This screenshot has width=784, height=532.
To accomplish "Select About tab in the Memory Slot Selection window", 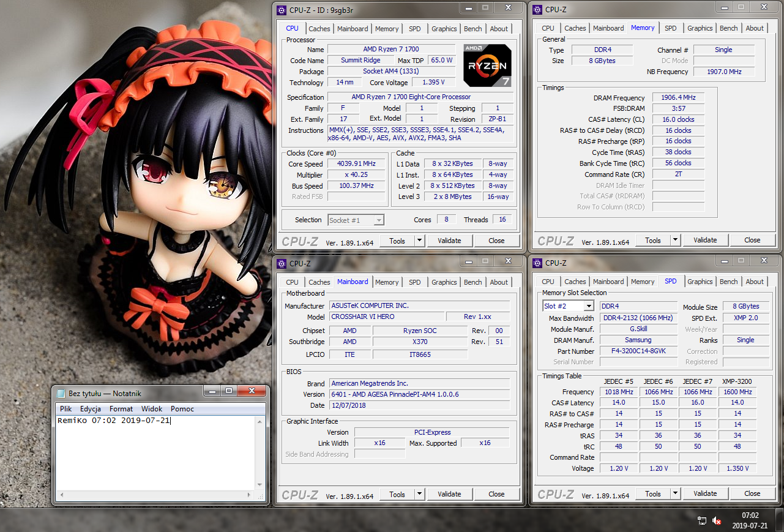I will point(755,282).
